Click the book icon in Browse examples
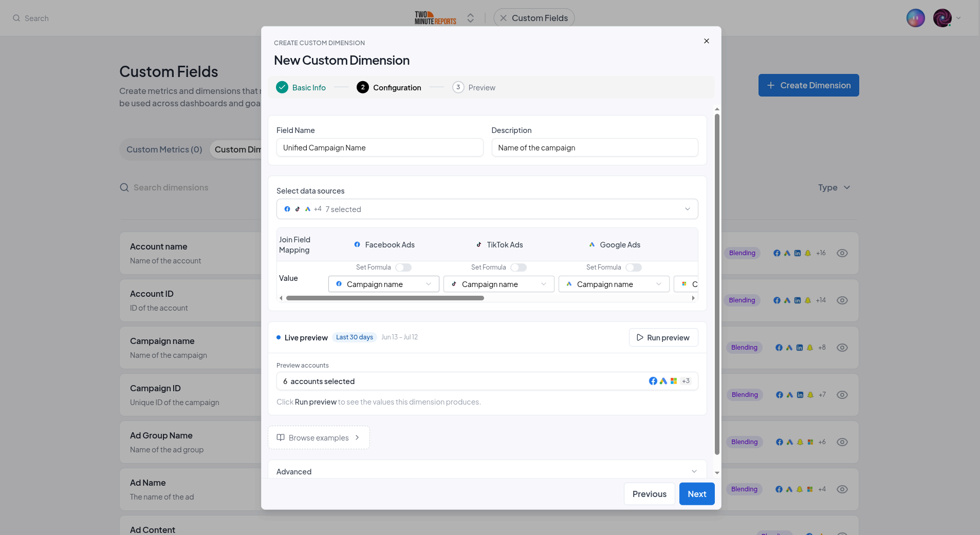 (x=281, y=437)
